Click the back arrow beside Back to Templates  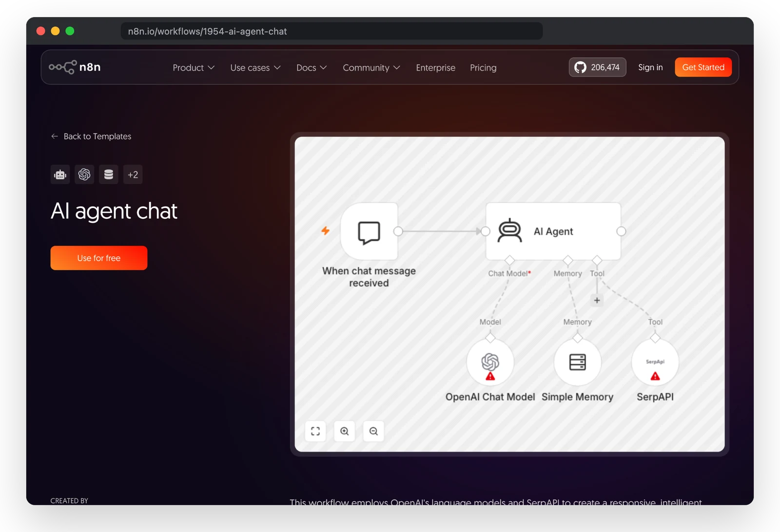point(55,136)
